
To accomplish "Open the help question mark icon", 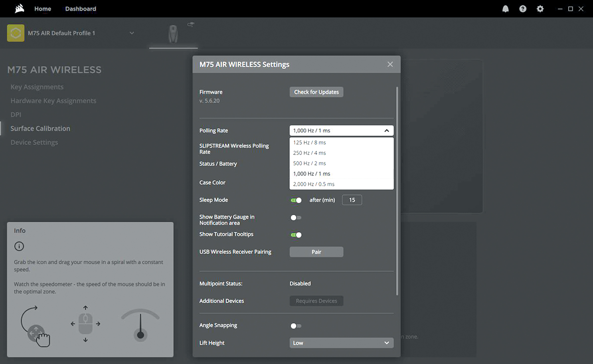I will click(x=523, y=9).
